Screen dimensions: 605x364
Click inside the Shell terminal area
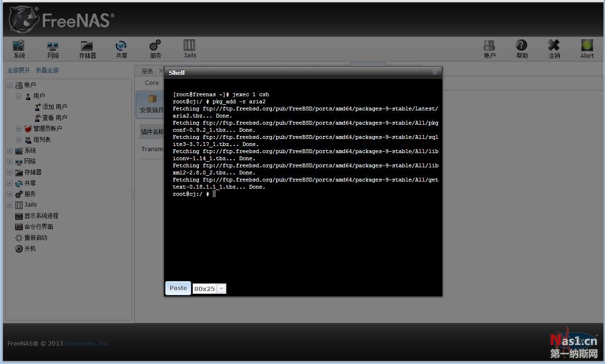[x=303, y=180]
